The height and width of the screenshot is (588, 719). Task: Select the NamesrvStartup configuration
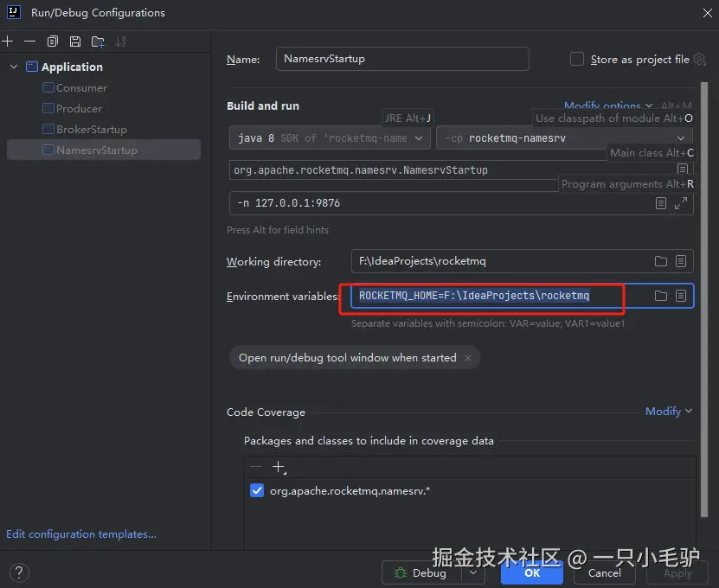104,150
